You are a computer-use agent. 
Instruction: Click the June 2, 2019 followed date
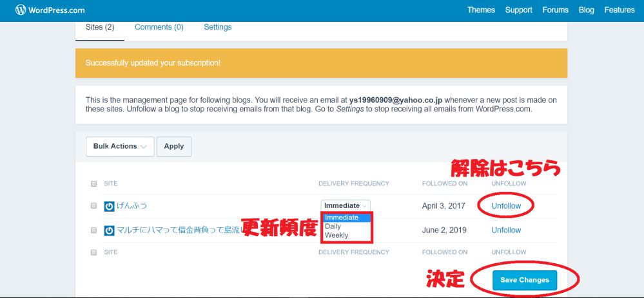pyautogui.click(x=444, y=230)
